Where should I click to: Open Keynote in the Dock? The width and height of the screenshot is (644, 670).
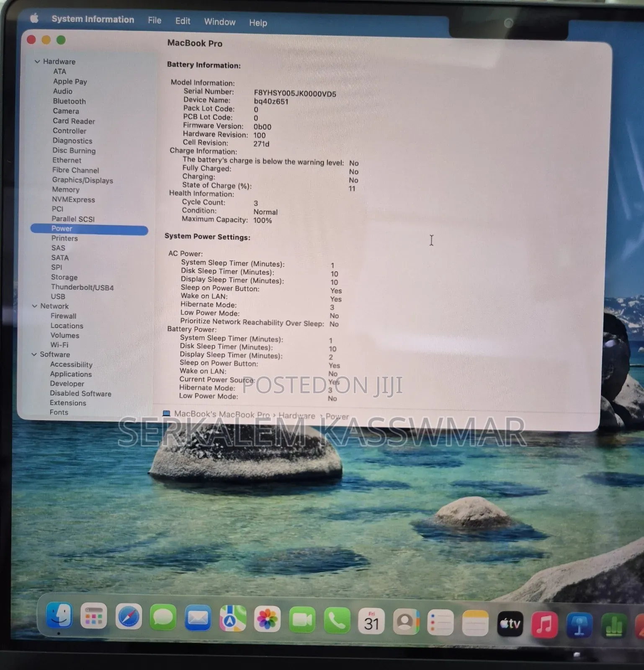click(x=579, y=625)
